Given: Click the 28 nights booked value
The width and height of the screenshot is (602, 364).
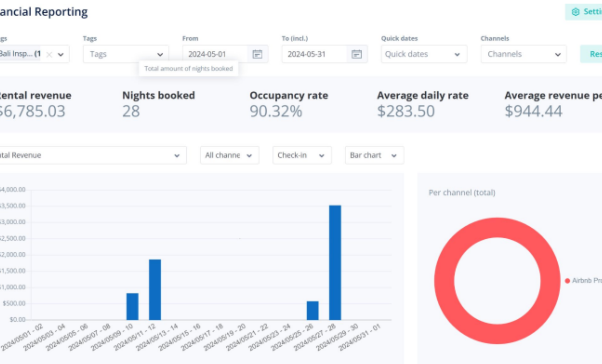Looking at the screenshot, I should pyautogui.click(x=131, y=111).
